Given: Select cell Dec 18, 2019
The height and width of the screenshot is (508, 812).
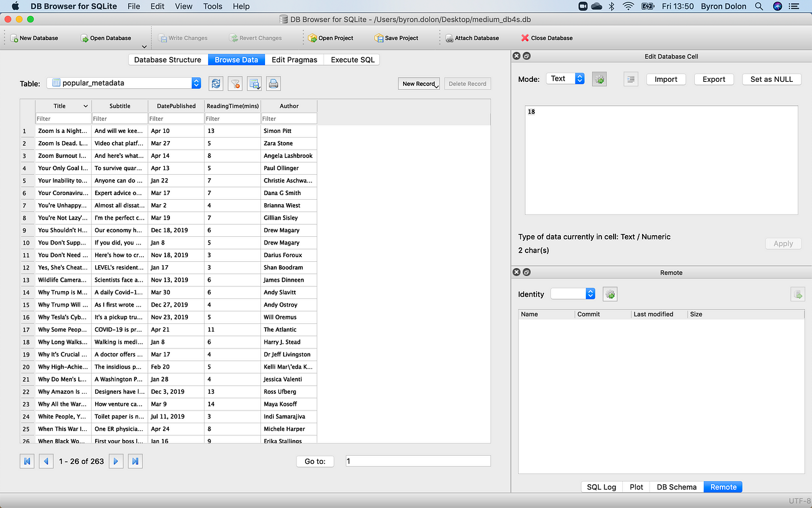Looking at the screenshot, I should coord(176,230).
